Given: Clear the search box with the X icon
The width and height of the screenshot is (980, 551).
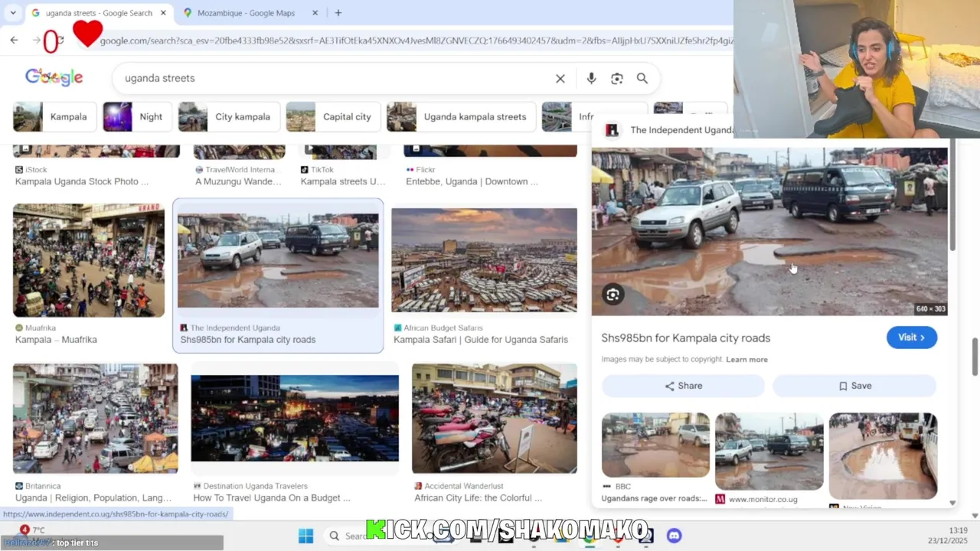Looking at the screenshot, I should (560, 79).
